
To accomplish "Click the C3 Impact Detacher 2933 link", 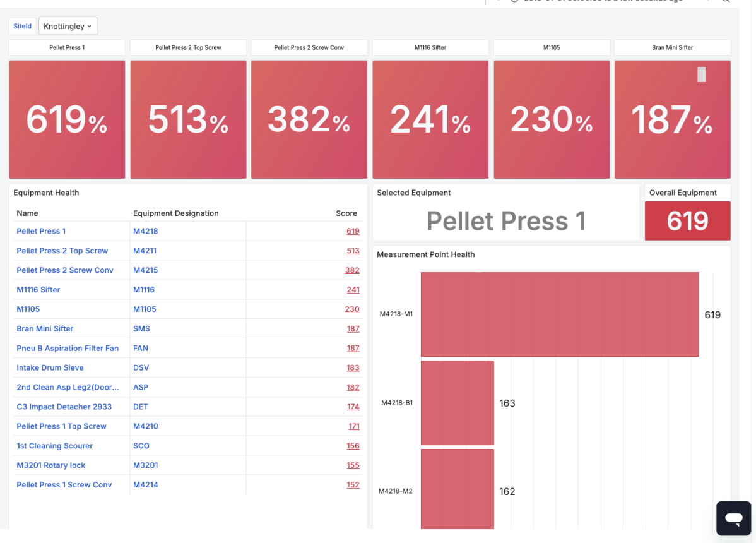I will pyautogui.click(x=64, y=407).
